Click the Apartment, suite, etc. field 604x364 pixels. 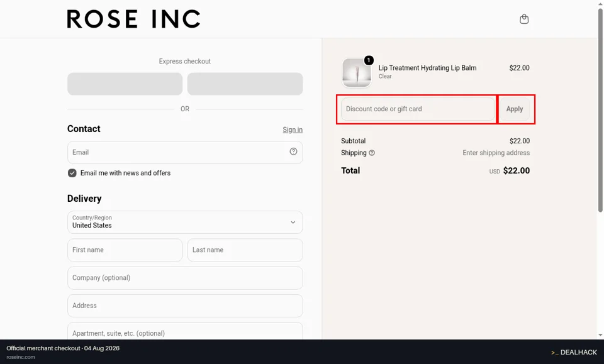point(185,331)
